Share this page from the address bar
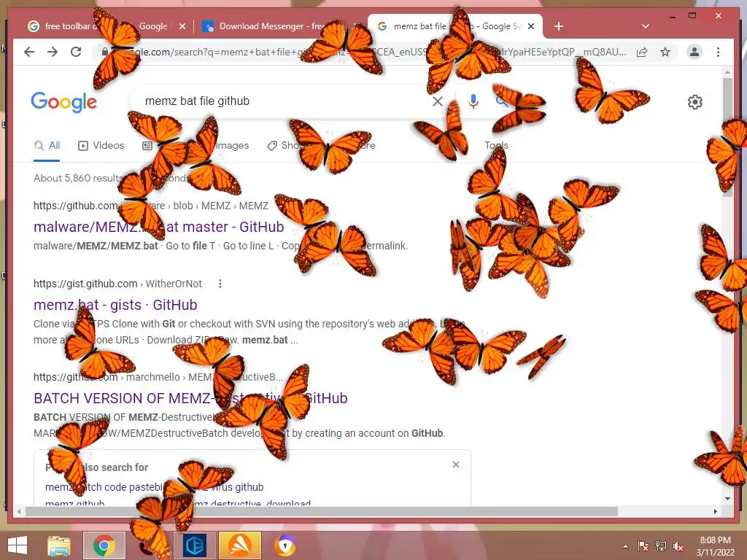The width and height of the screenshot is (747, 560). coord(642,52)
